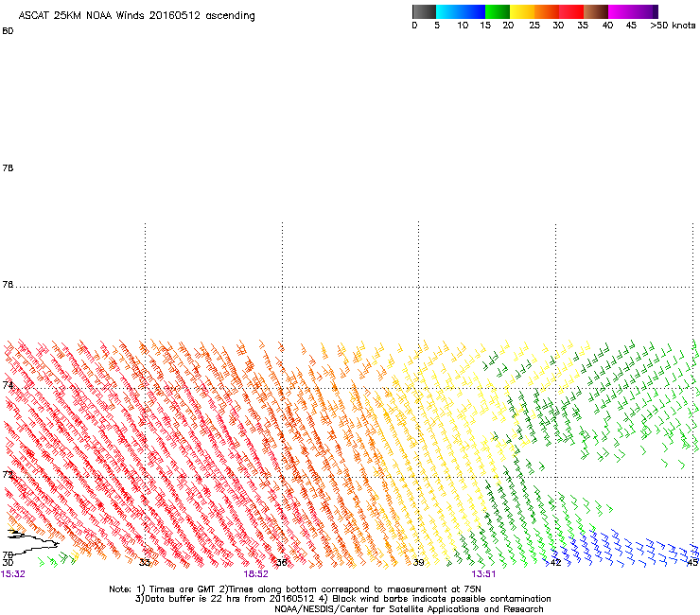Click the '>50 knots' legend label
This screenshot has width=700, height=615.
673,26
